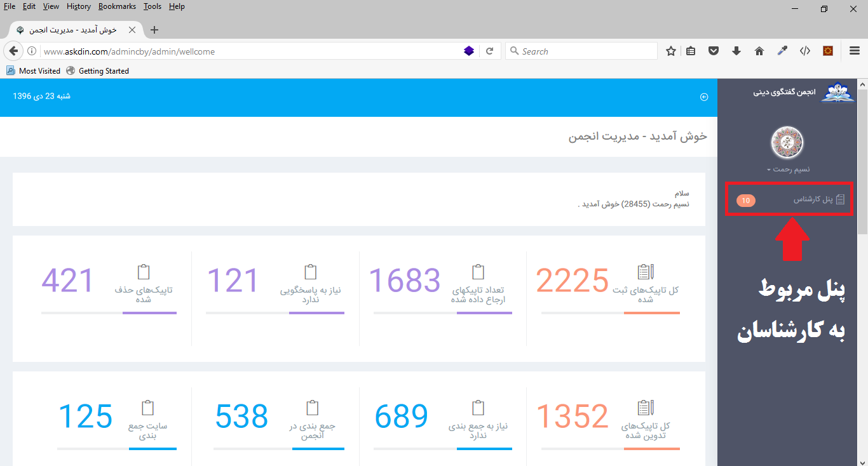
Task: Click the orange 10 notification badge
Action: (x=746, y=201)
